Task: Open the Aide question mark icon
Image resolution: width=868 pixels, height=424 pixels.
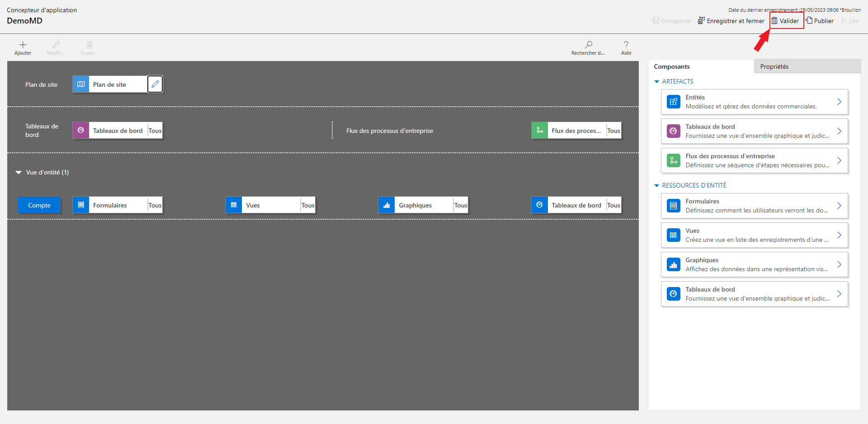Action: 626,45
